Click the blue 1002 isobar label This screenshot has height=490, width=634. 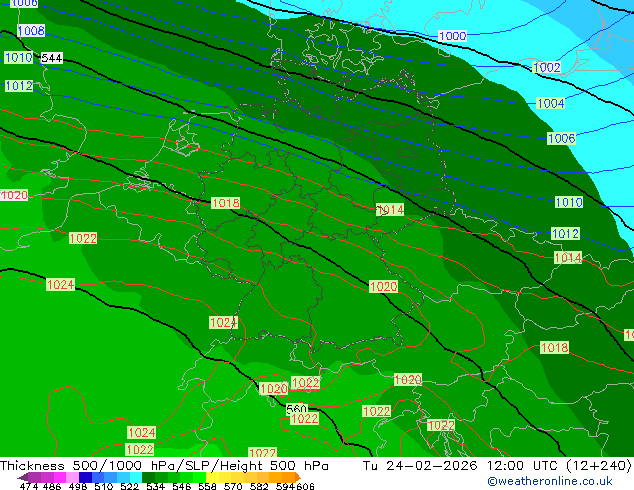547,67
